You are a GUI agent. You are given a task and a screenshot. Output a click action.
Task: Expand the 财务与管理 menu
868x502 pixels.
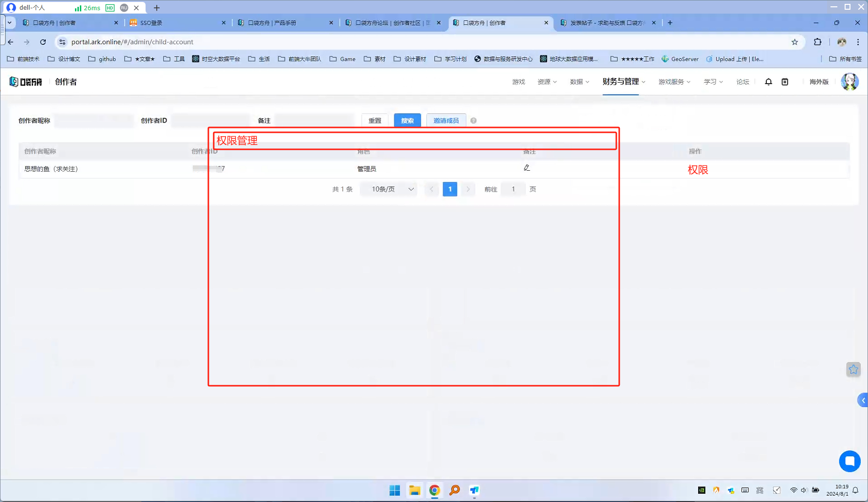(624, 82)
